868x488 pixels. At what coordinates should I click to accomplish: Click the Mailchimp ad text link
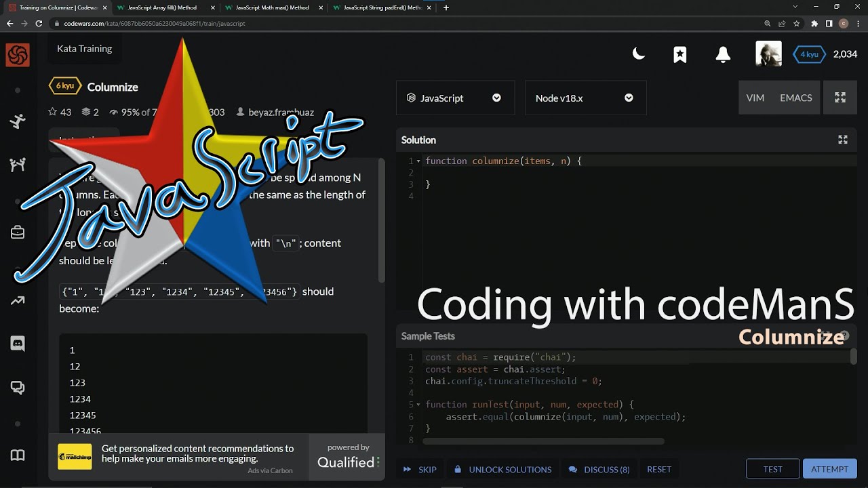point(197,453)
